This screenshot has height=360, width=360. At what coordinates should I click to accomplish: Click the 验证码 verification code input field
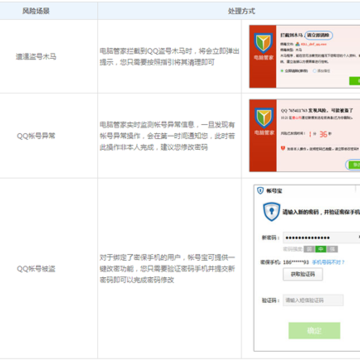tap(313, 300)
